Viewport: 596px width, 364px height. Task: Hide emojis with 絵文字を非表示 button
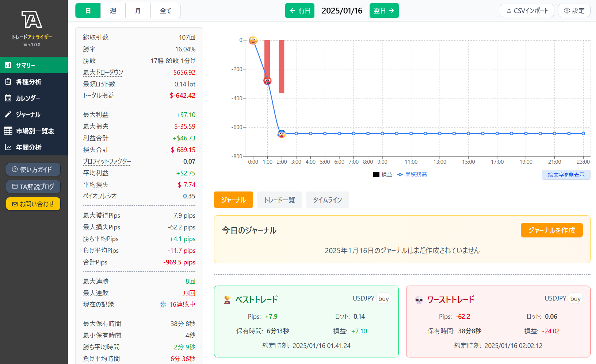[566, 175]
